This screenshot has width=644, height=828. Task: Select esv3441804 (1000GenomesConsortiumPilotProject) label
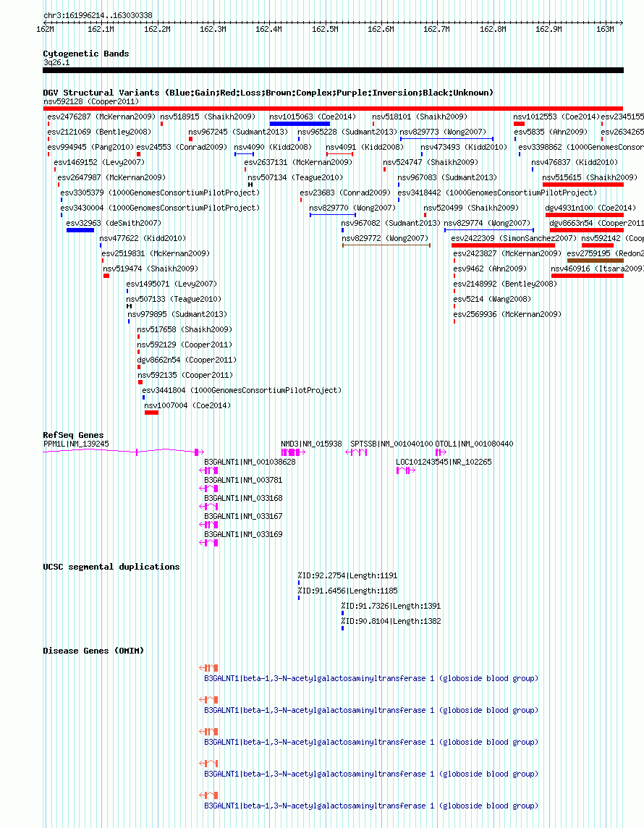click(242, 391)
